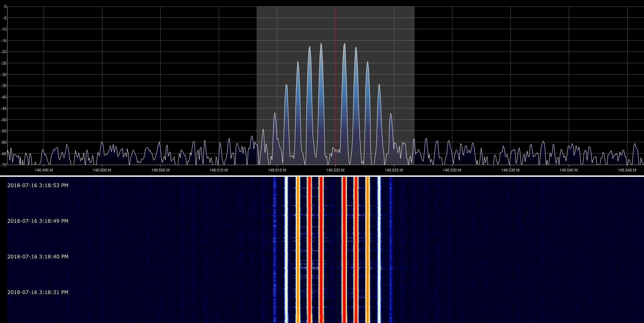Click the -35 dB scale label
Image resolution: width=644 pixels, height=323 pixels.
click(x=4, y=86)
